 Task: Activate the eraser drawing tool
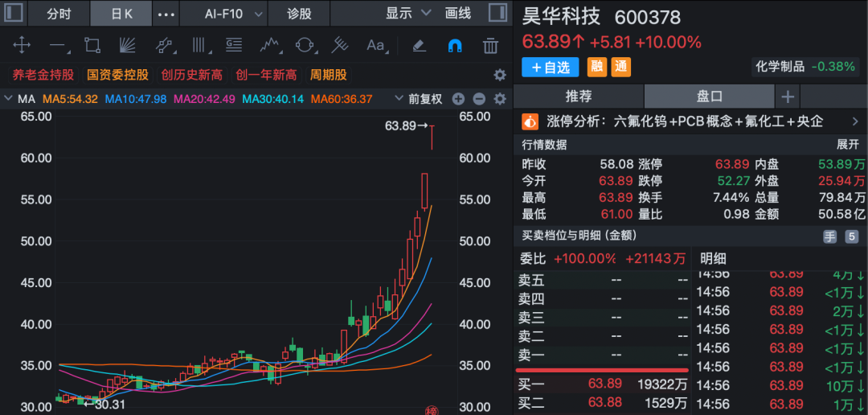coord(420,45)
